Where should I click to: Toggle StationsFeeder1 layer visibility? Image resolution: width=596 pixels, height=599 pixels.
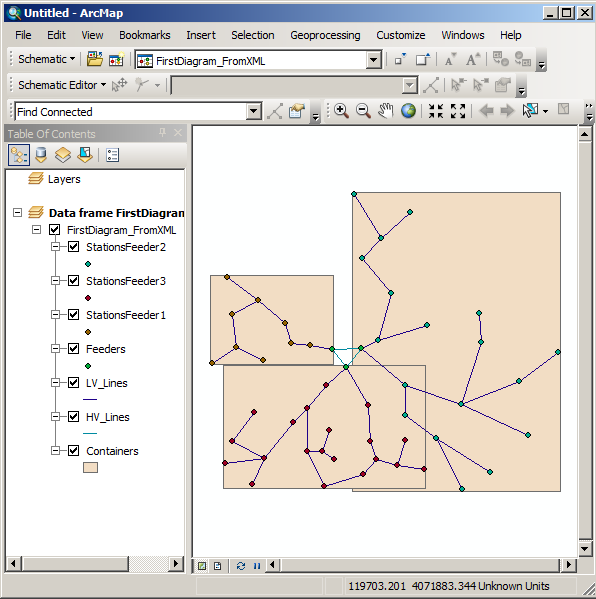(x=73, y=315)
